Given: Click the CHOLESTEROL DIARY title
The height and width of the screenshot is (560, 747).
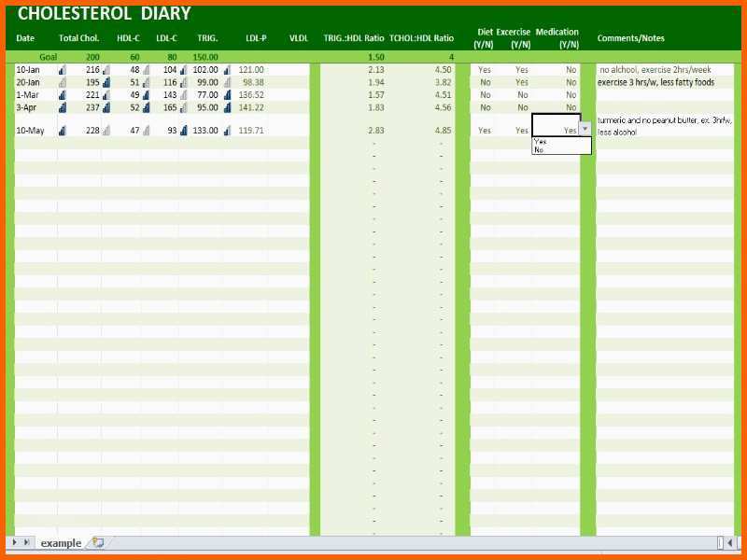Looking at the screenshot, I should click(105, 13).
